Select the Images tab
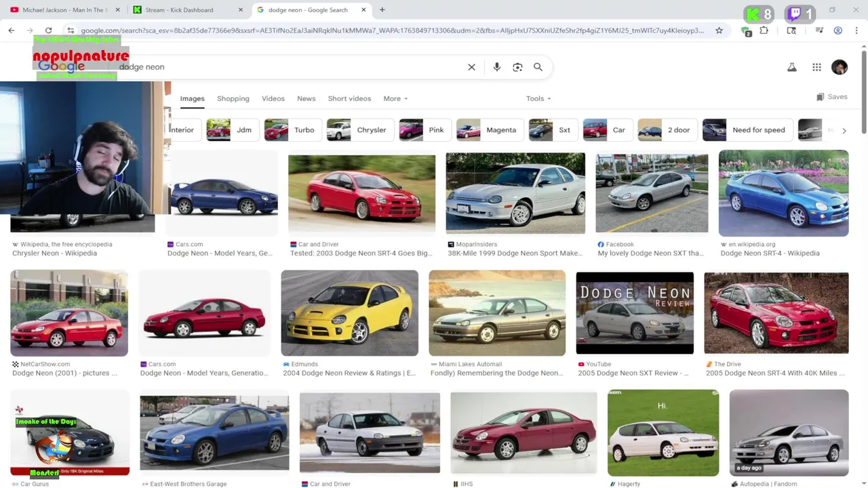The width and height of the screenshot is (868, 488). [x=192, y=98]
